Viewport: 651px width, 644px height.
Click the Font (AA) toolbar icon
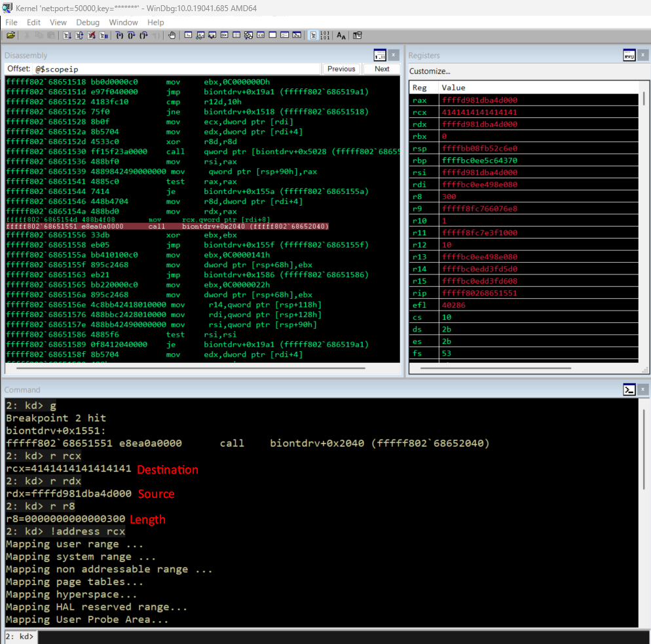[x=341, y=35]
